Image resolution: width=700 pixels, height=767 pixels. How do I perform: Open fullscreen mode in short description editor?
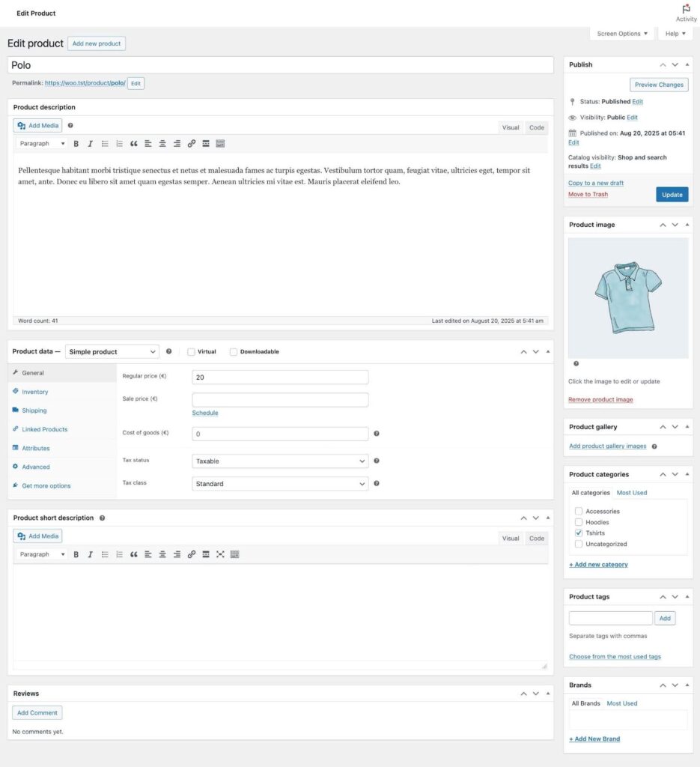220,554
